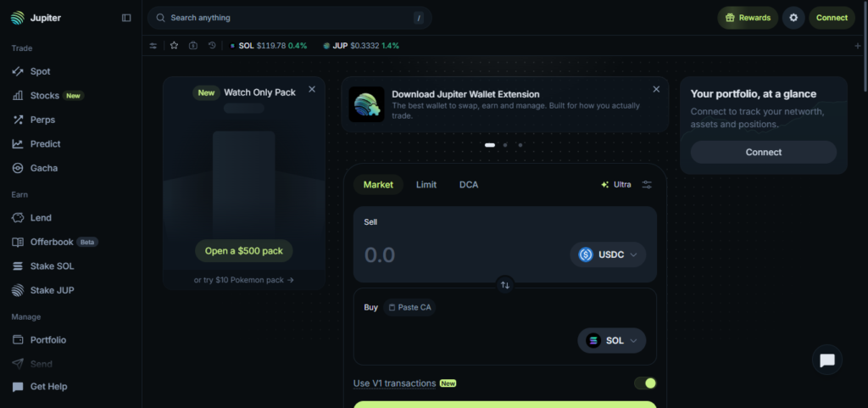Click the Lend piggy bank icon
Image resolution: width=868 pixels, height=408 pixels.
pos(18,217)
